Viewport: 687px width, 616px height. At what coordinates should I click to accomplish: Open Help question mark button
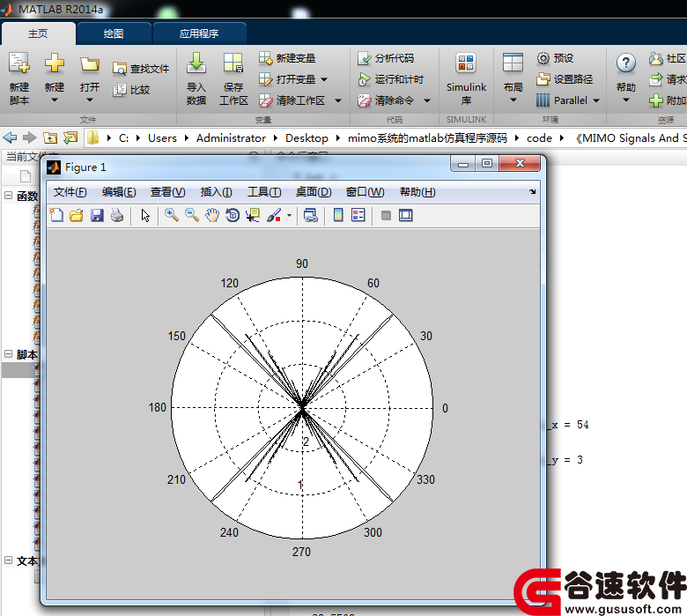click(x=626, y=78)
